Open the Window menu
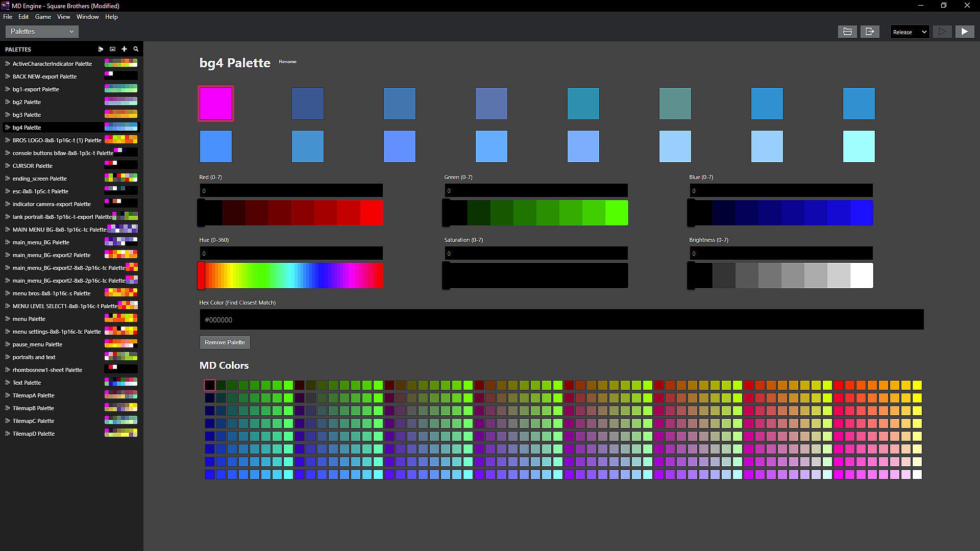Image resolution: width=980 pixels, height=551 pixels. click(87, 17)
